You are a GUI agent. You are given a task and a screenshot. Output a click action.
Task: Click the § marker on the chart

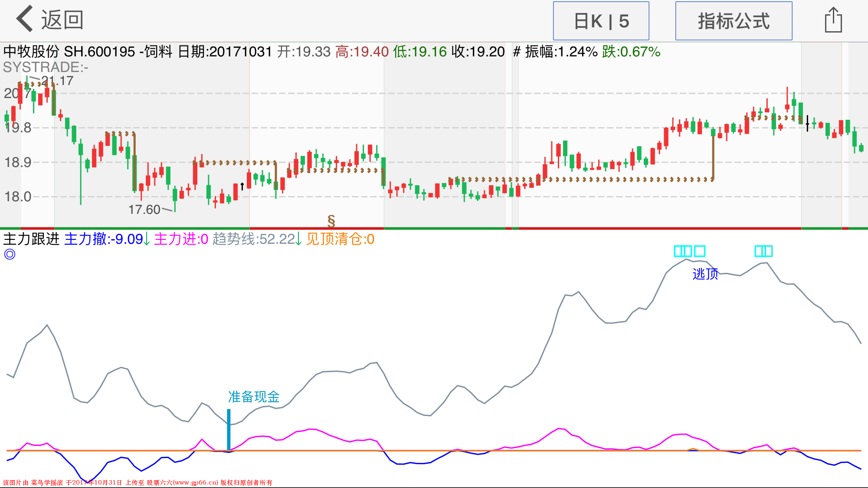pos(331,221)
